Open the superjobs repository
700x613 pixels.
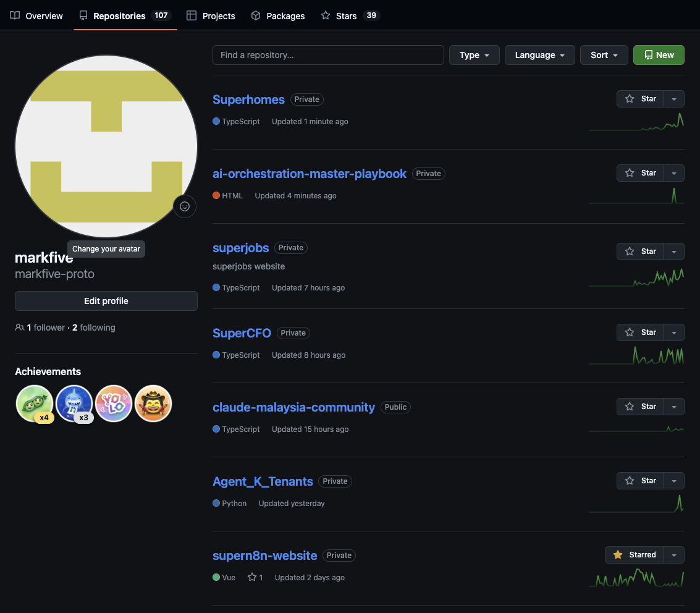pos(240,247)
